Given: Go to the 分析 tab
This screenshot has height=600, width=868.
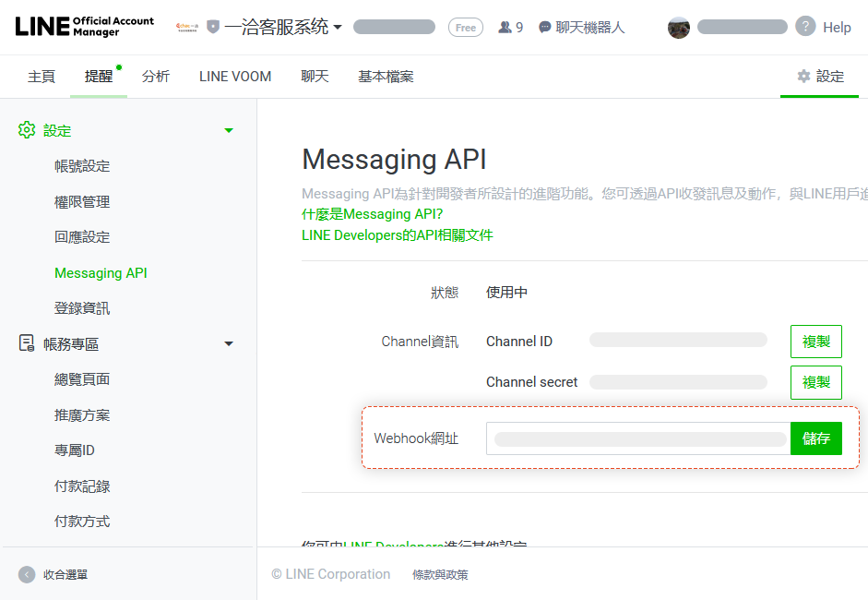Looking at the screenshot, I should click(156, 77).
